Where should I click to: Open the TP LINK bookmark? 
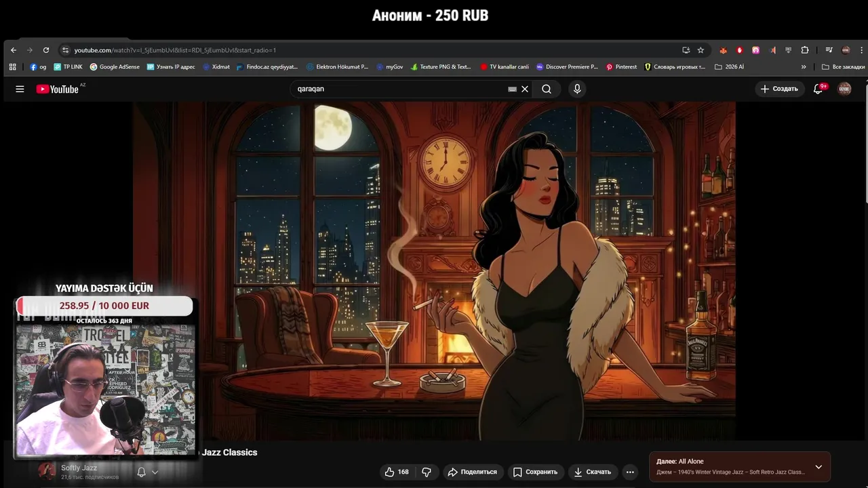pos(68,67)
